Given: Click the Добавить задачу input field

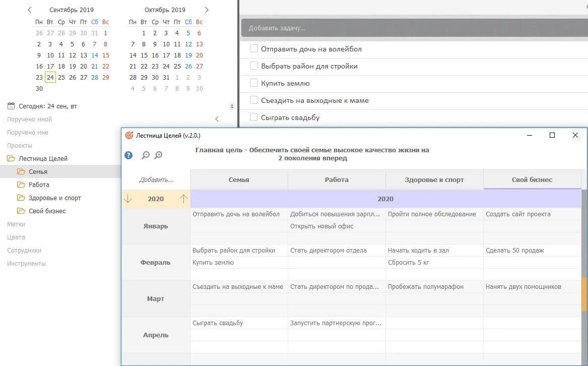Looking at the screenshot, I should (x=413, y=28).
